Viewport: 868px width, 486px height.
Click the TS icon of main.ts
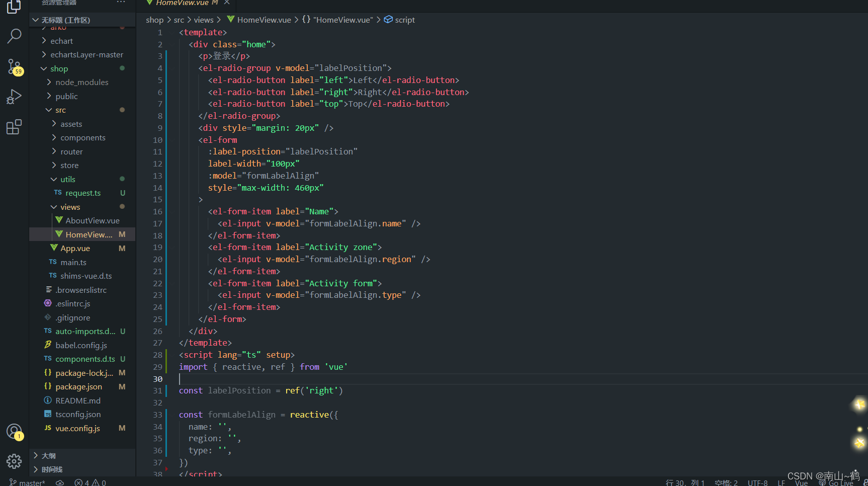(x=53, y=262)
